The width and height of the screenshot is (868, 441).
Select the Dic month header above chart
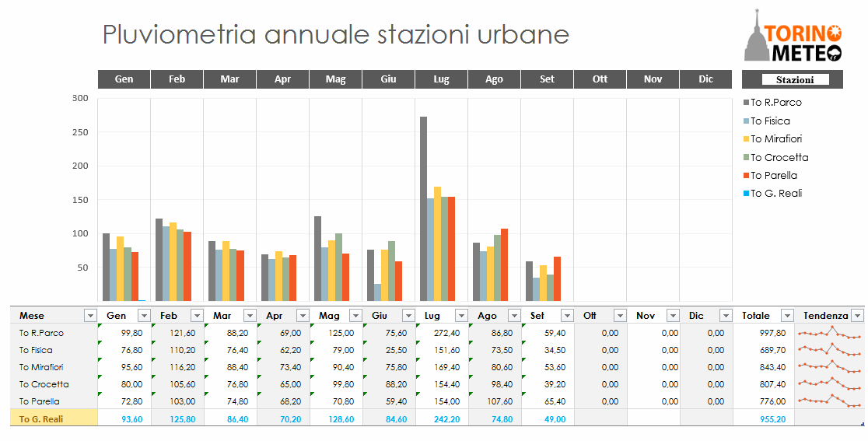[705, 79]
